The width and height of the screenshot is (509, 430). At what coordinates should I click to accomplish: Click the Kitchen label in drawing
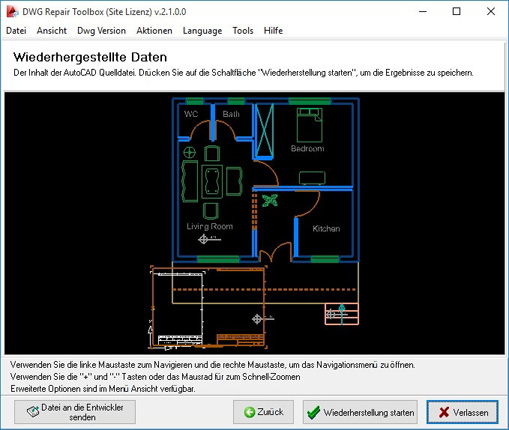pos(326,229)
